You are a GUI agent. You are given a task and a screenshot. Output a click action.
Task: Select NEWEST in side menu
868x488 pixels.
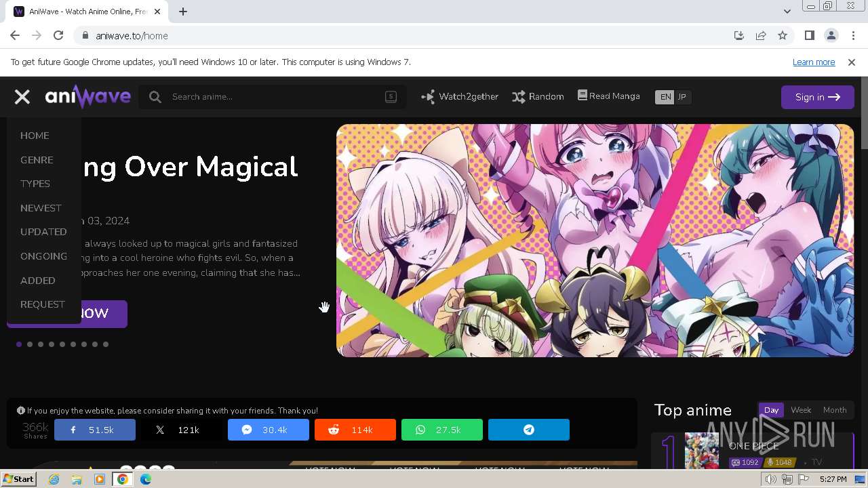point(41,208)
